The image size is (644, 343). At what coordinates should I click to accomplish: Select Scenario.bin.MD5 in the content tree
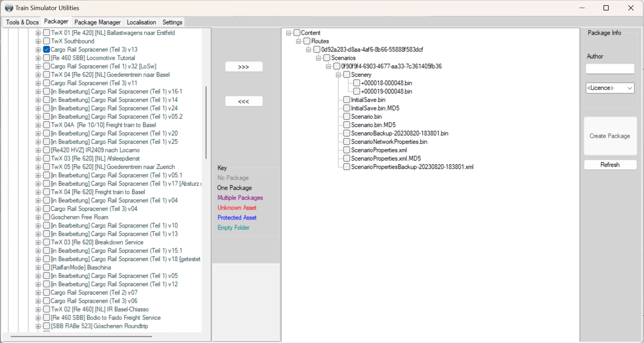[373, 125]
